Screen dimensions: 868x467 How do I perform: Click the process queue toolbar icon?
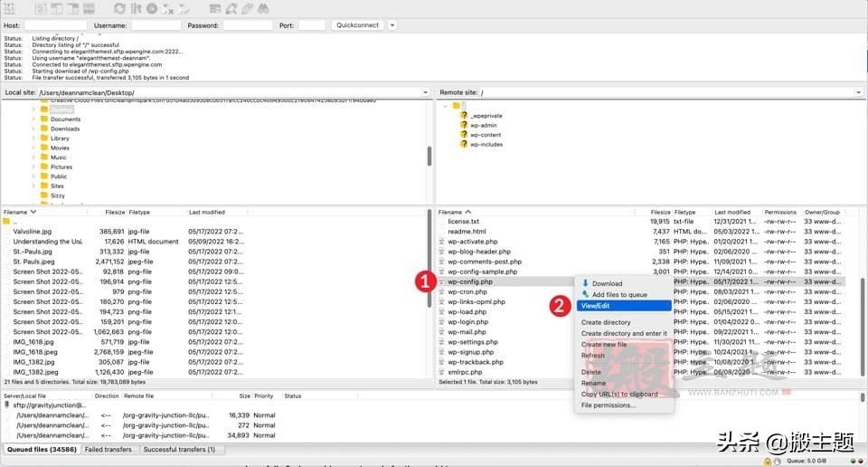(136, 8)
